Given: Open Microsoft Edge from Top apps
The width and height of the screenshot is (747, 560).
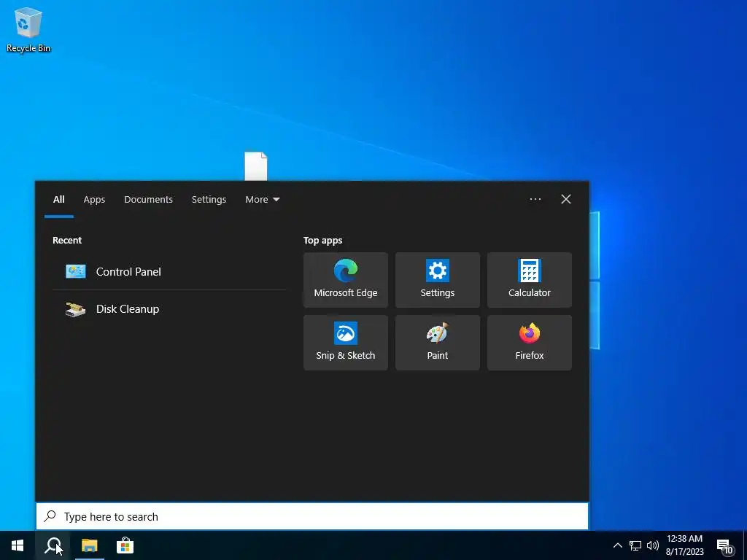Looking at the screenshot, I should click(345, 280).
